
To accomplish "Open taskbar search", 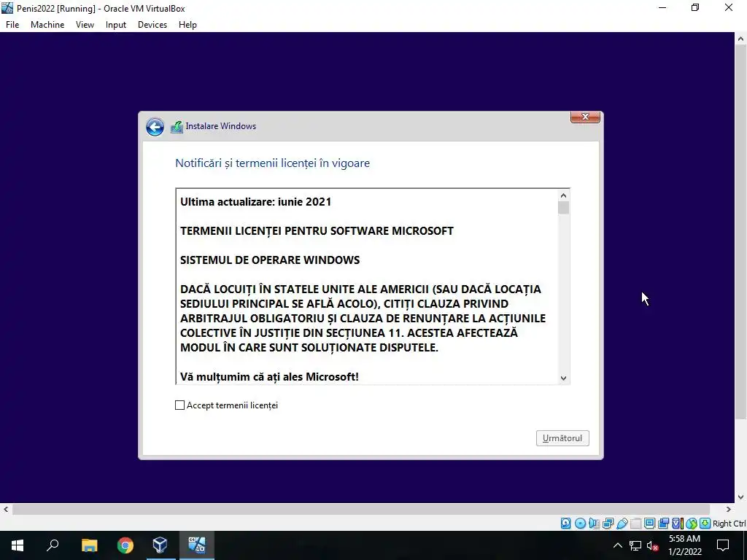I will point(53,545).
